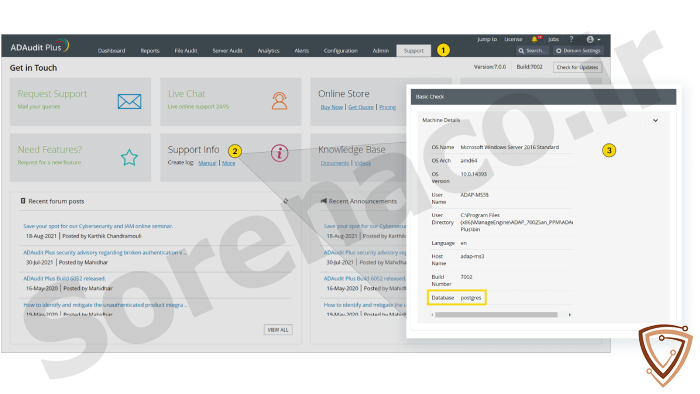Image resolution: width=700 pixels, height=394 pixels.
Task: Select the Admin tab
Action: (x=381, y=51)
